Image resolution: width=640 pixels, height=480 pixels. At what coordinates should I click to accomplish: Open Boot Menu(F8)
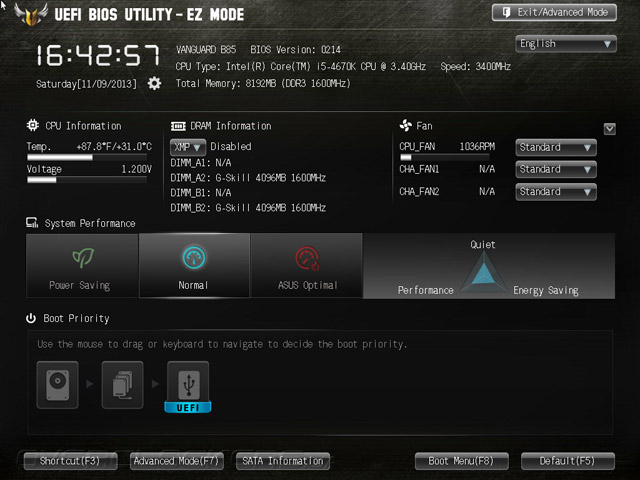point(462,461)
